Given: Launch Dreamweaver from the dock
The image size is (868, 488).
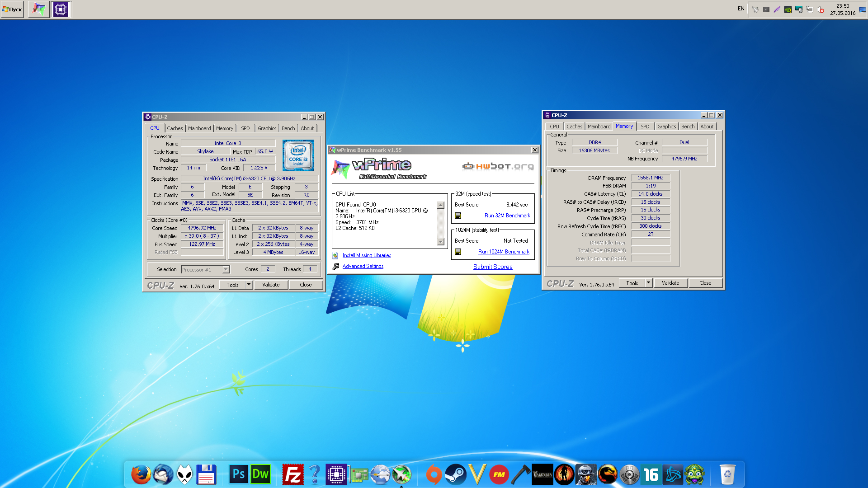Looking at the screenshot, I should click(x=260, y=474).
